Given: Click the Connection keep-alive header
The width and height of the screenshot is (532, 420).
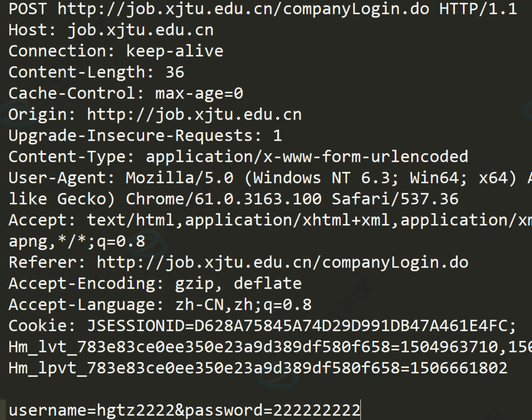Looking at the screenshot, I should click(116, 51).
